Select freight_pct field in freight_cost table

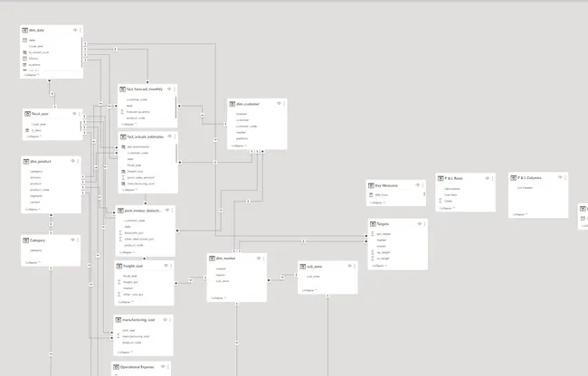130,282
